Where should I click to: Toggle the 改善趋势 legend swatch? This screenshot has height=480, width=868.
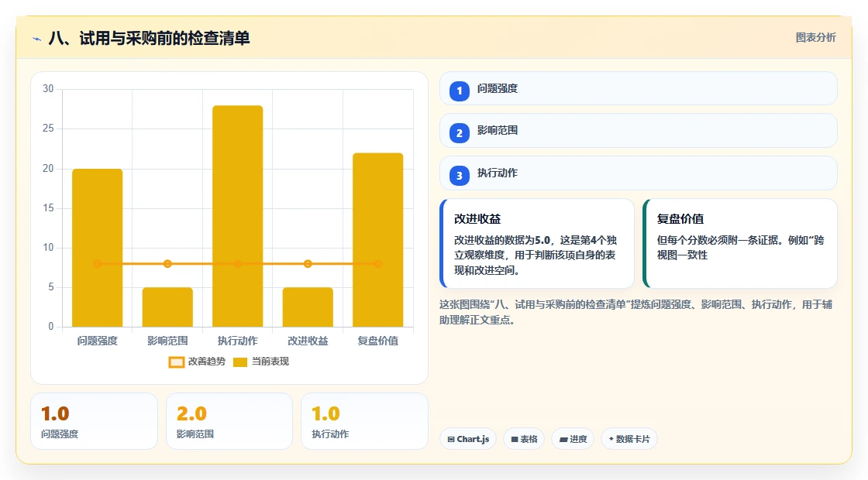click(x=176, y=362)
